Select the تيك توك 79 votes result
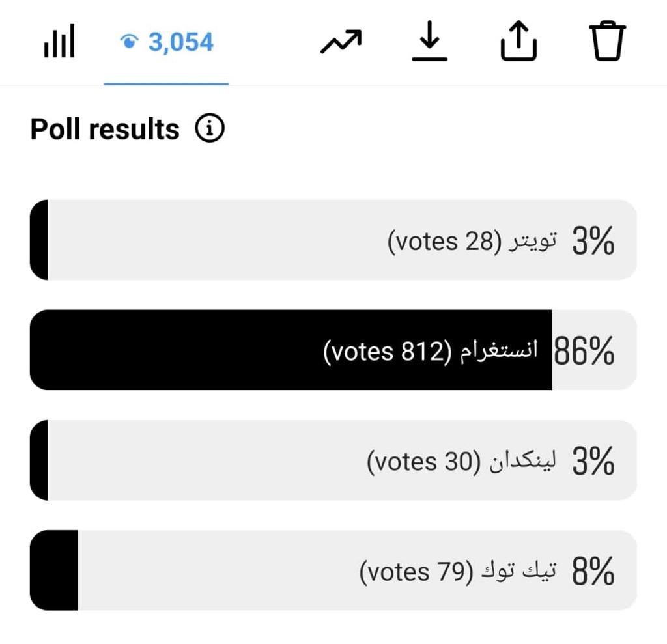This screenshot has height=644, width=667. 333,570
